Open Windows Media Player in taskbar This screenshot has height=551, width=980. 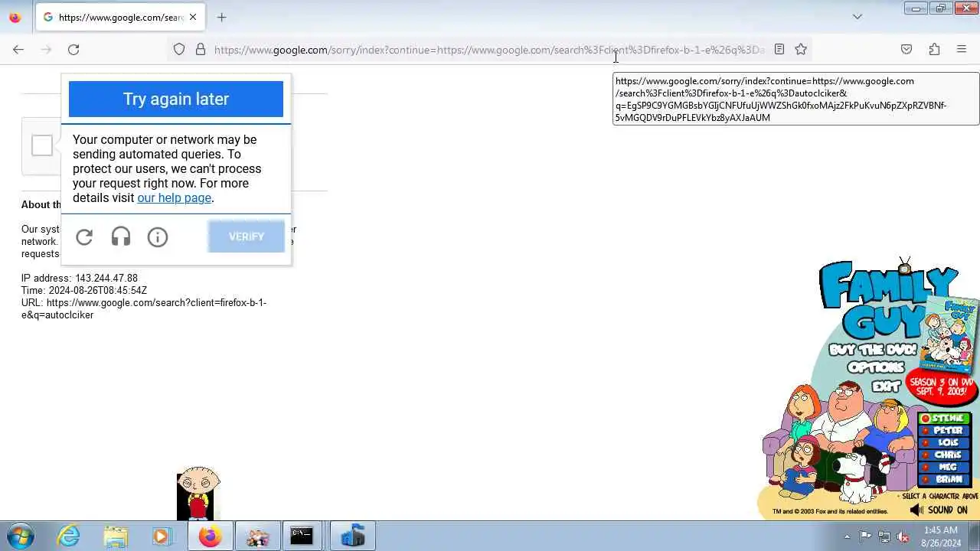162,536
